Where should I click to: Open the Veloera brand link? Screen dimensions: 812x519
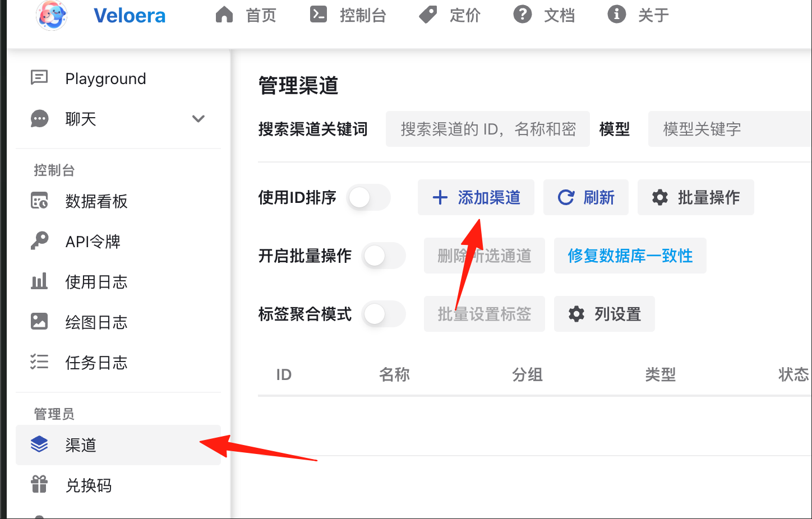coord(130,15)
